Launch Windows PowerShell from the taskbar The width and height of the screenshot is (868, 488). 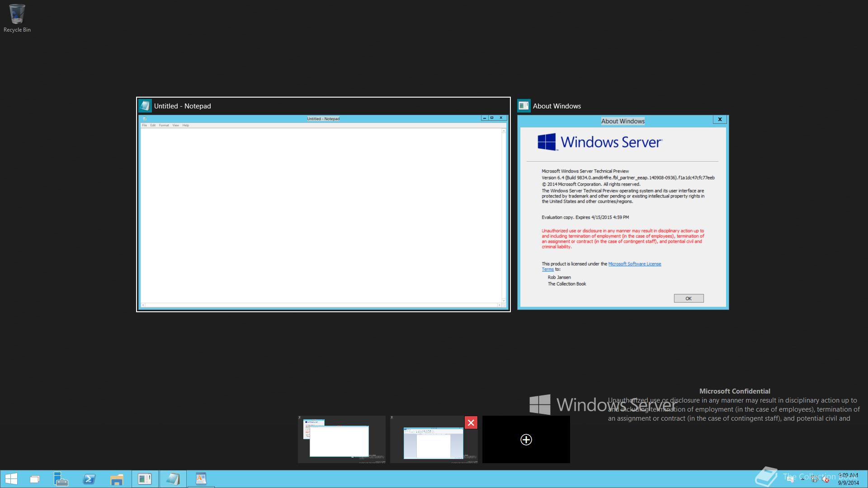coord(89,479)
